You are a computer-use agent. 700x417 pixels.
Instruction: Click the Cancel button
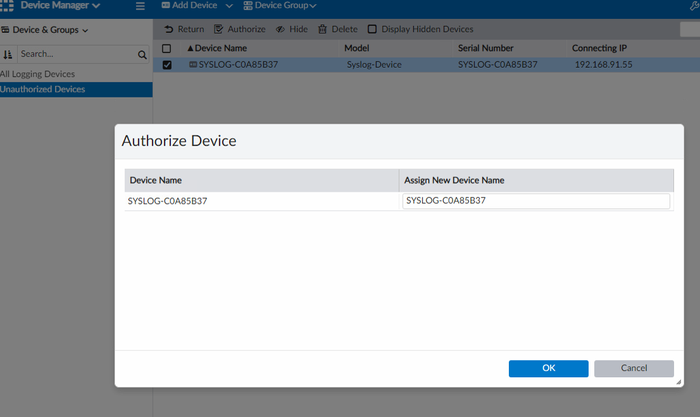(634, 368)
